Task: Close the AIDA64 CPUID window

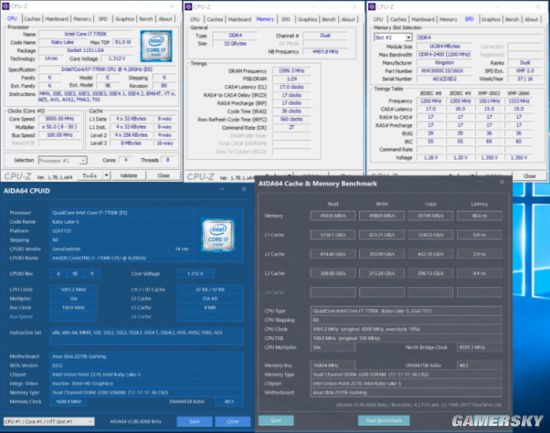Action: click(x=244, y=189)
